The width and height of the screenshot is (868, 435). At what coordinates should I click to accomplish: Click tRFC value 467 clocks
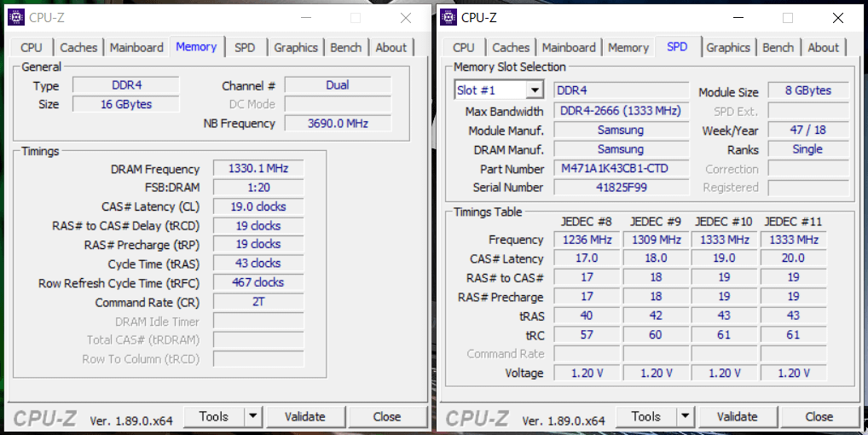(x=258, y=282)
